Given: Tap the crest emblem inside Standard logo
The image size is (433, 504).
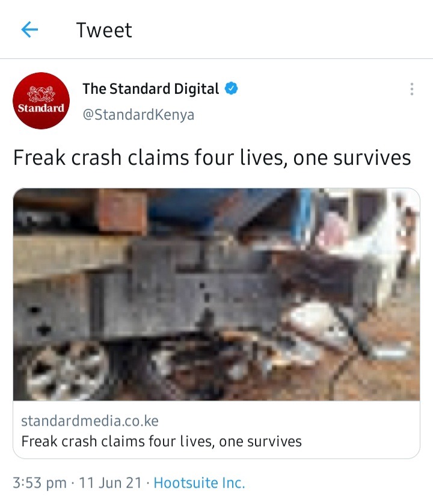Looking at the screenshot, I should click(41, 94).
